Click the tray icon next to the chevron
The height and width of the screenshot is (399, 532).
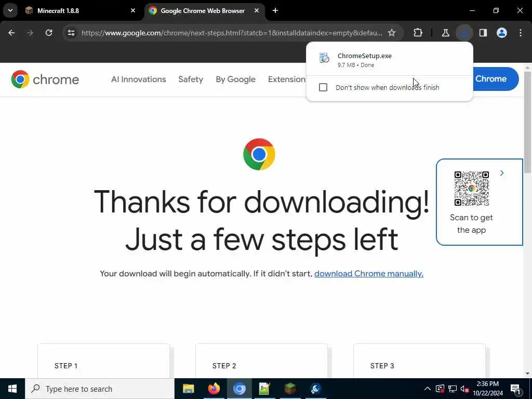click(440, 389)
